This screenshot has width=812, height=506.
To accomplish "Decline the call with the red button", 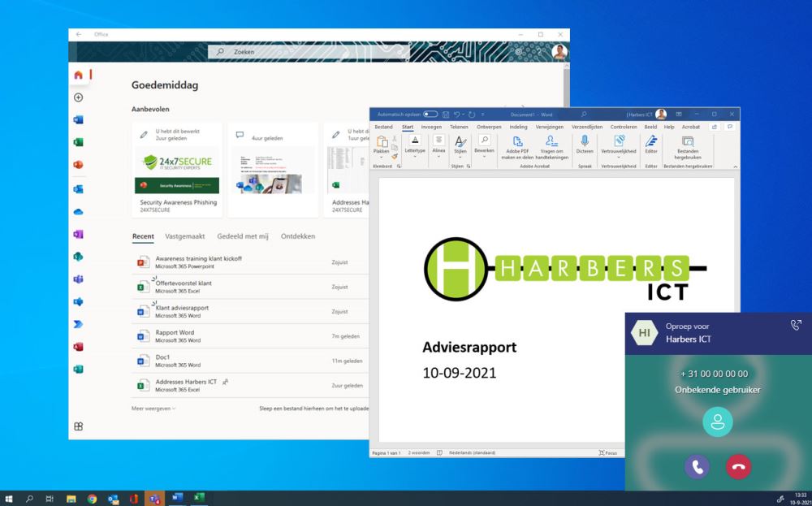I will (x=738, y=467).
